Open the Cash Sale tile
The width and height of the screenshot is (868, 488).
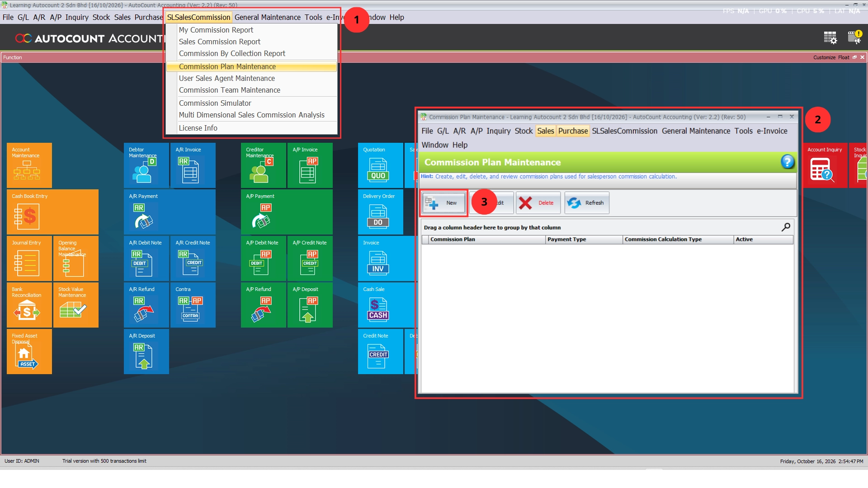[387, 305]
